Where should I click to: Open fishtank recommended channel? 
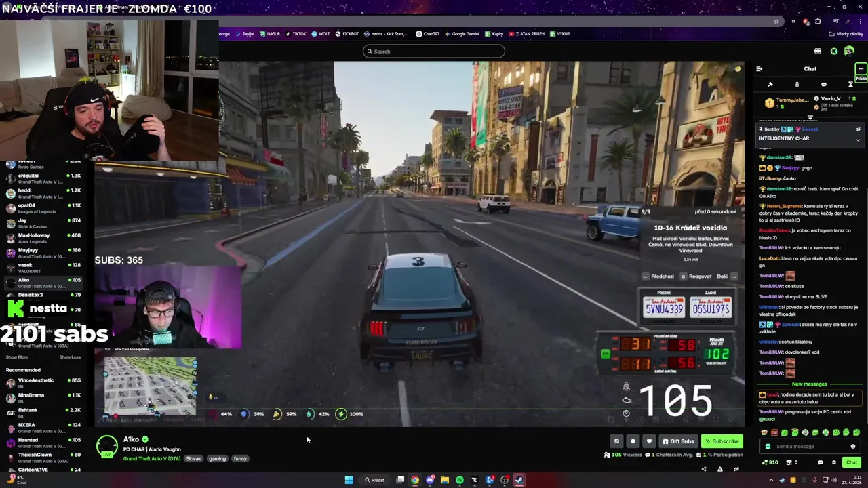coord(42,413)
